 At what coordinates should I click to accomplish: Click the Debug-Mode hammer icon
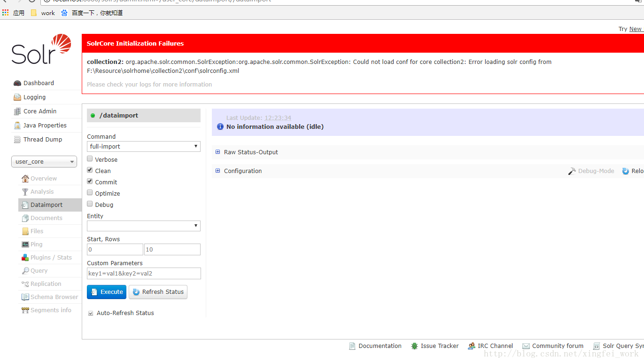[x=572, y=171]
